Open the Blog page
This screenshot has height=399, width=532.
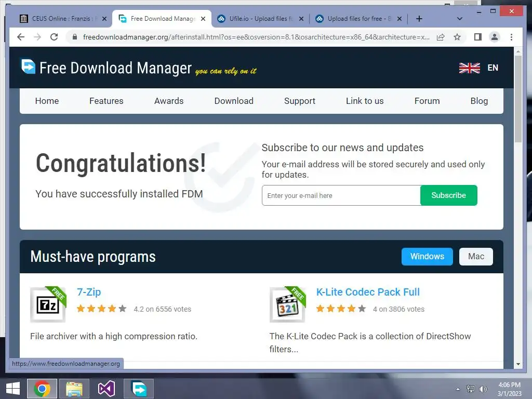pyautogui.click(x=479, y=101)
